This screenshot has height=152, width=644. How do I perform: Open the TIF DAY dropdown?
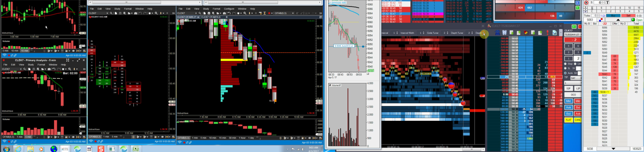click(x=576, y=78)
